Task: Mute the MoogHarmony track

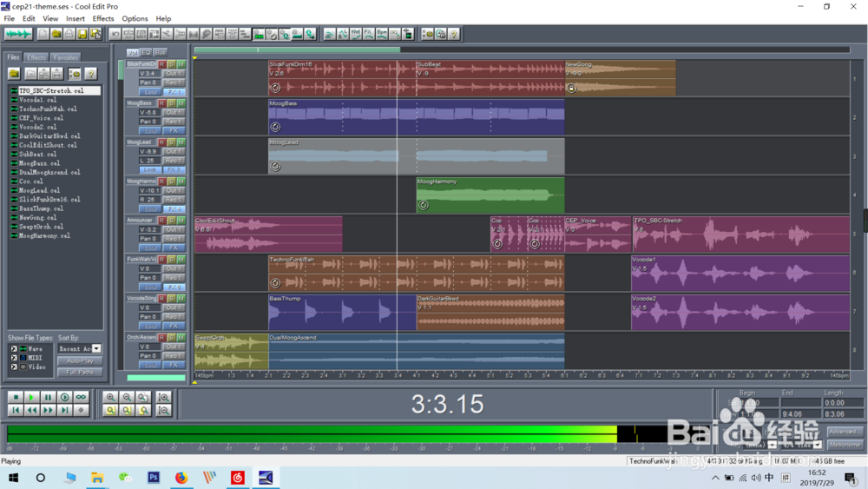Action: pyautogui.click(x=181, y=182)
